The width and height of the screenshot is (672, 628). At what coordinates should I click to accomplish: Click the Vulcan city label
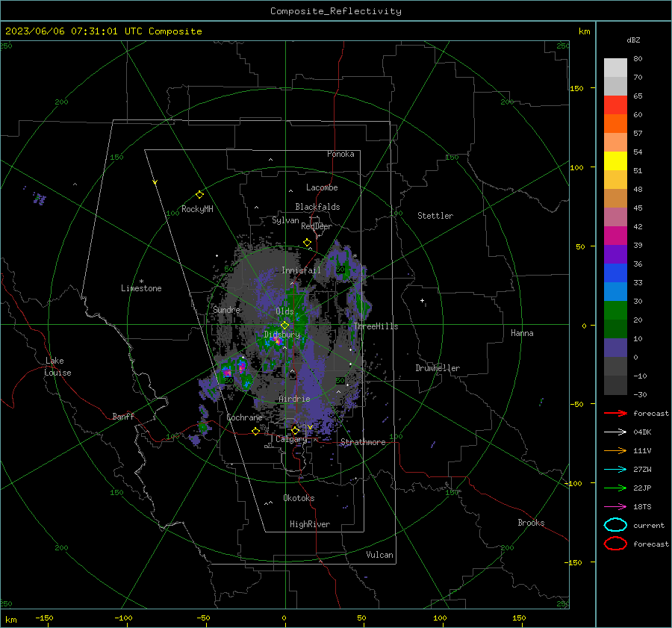(x=379, y=555)
